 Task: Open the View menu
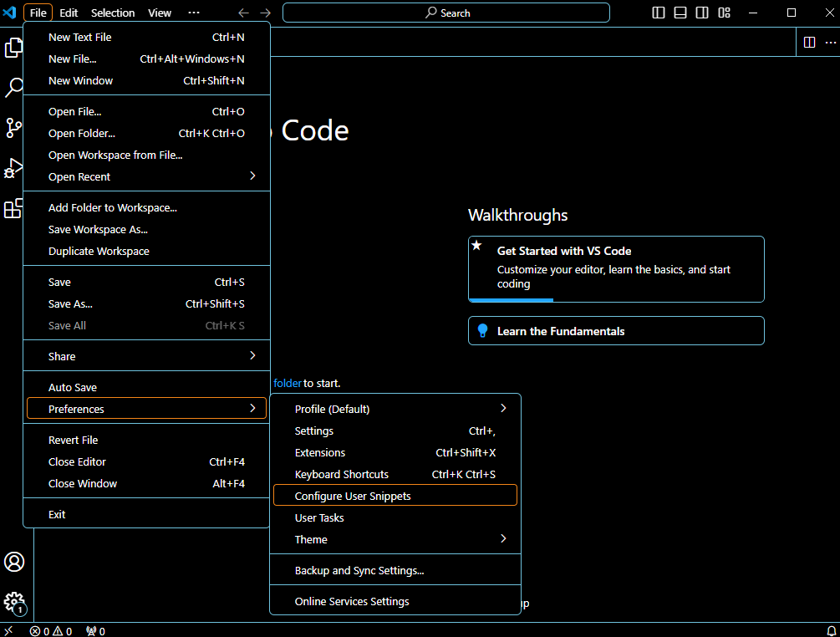point(160,13)
